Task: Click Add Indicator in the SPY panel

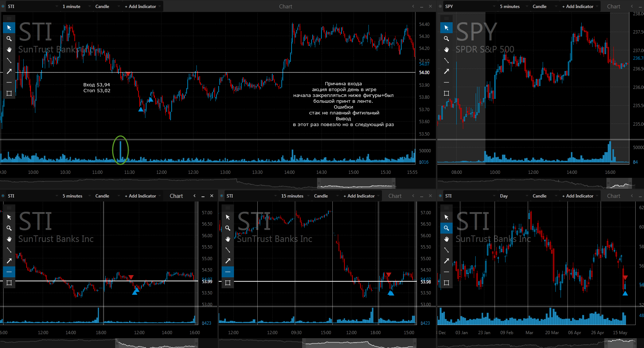Action: click(579, 6)
